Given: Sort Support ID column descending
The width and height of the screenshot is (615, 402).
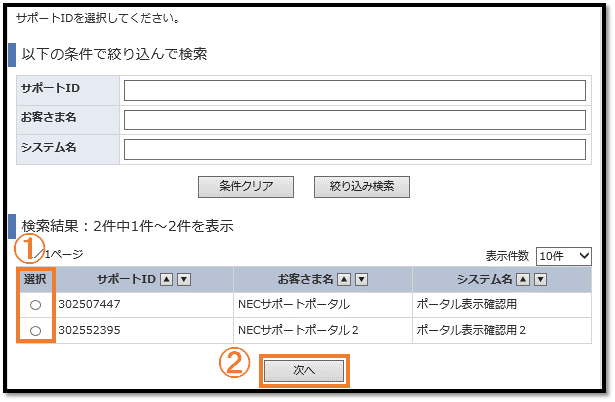Looking at the screenshot, I should click(184, 280).
